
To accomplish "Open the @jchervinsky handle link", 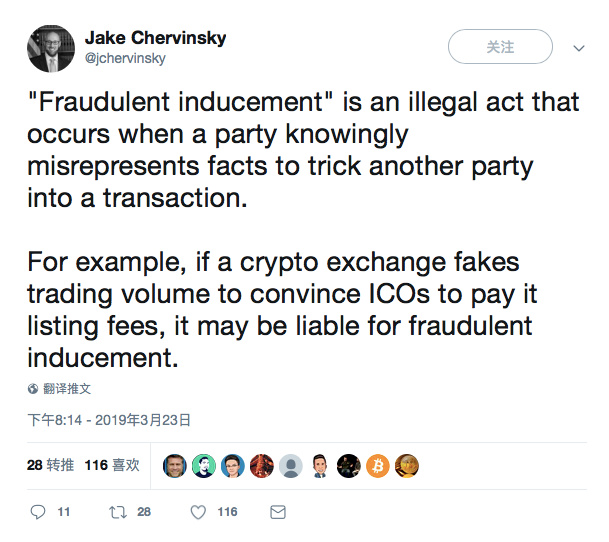I will pyautogui.click(x=125, y=58).
